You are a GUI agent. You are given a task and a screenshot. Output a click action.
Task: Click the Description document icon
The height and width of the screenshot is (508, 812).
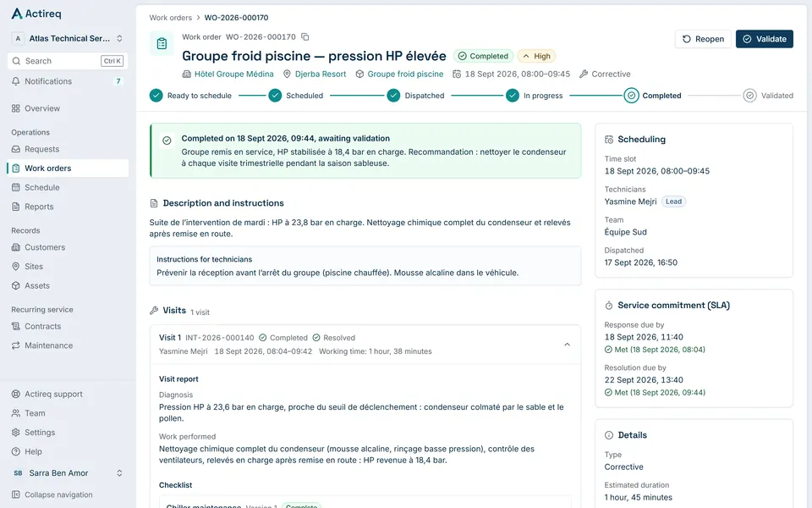pos(154,203)
